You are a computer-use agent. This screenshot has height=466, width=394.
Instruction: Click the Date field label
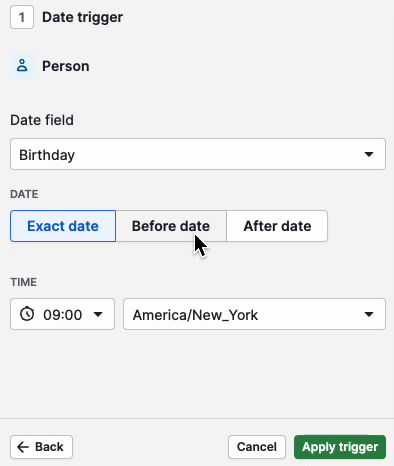click(x=42, y=120)
